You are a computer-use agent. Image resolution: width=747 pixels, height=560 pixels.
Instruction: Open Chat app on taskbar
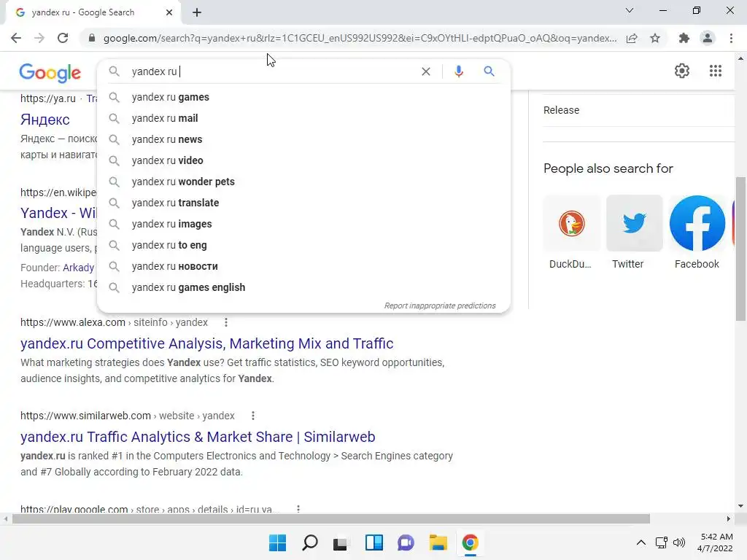pyautogui.click(x=406, y=542)
